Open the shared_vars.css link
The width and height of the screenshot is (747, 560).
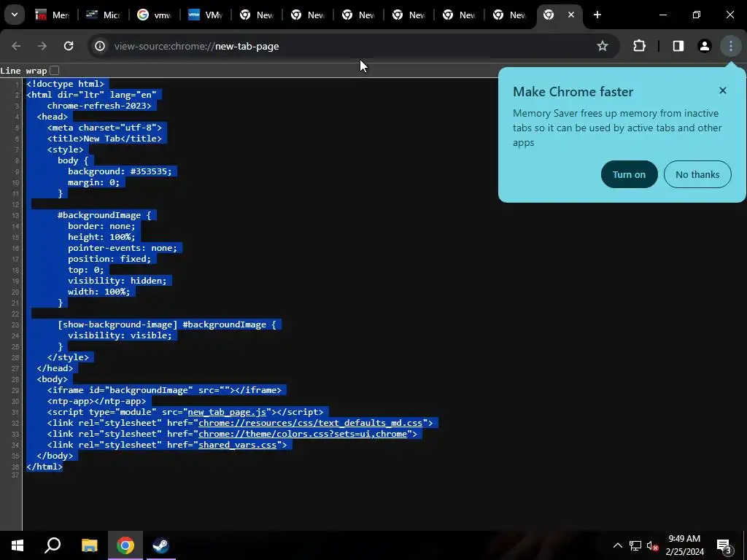237,445
